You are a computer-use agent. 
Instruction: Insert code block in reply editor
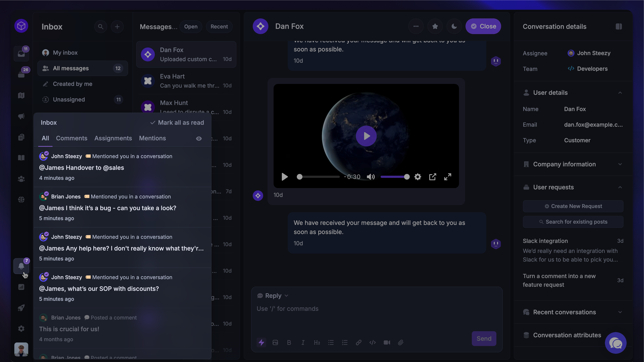click(x=373, y=342)
